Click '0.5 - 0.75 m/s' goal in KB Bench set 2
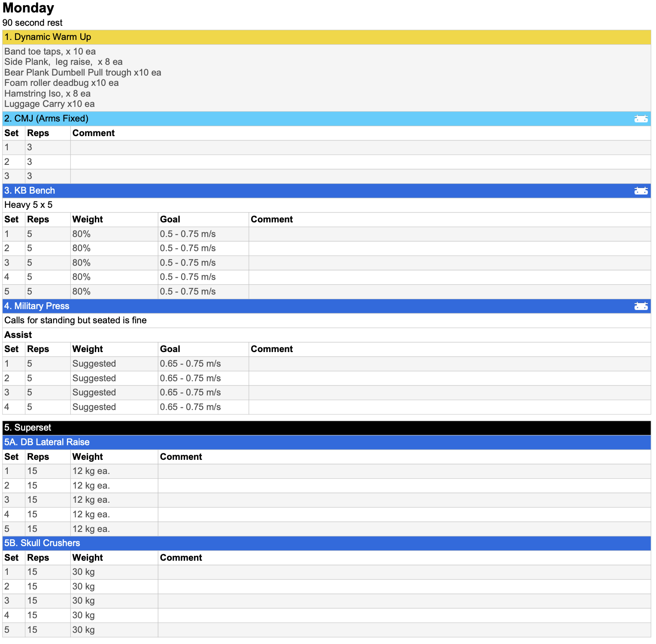 coord(188,248)
